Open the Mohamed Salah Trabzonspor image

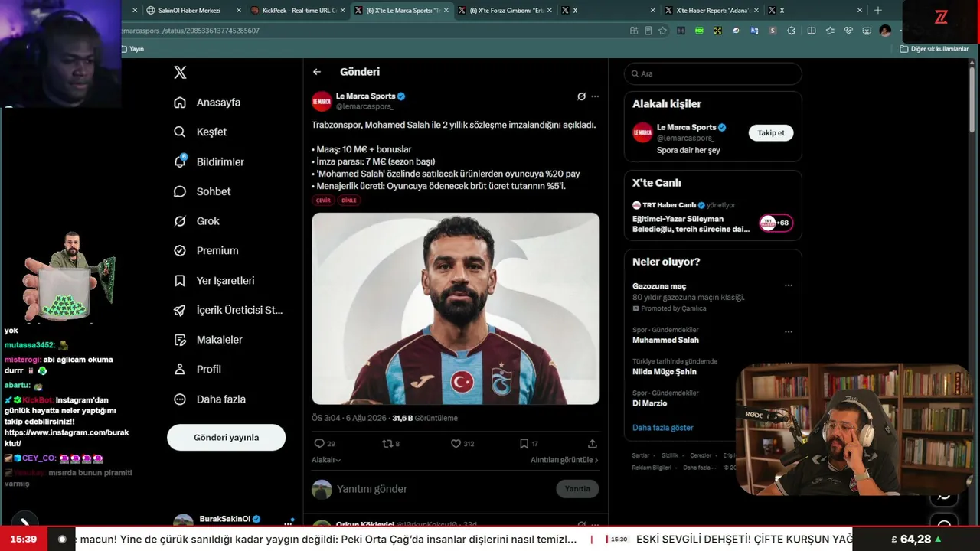456,308
